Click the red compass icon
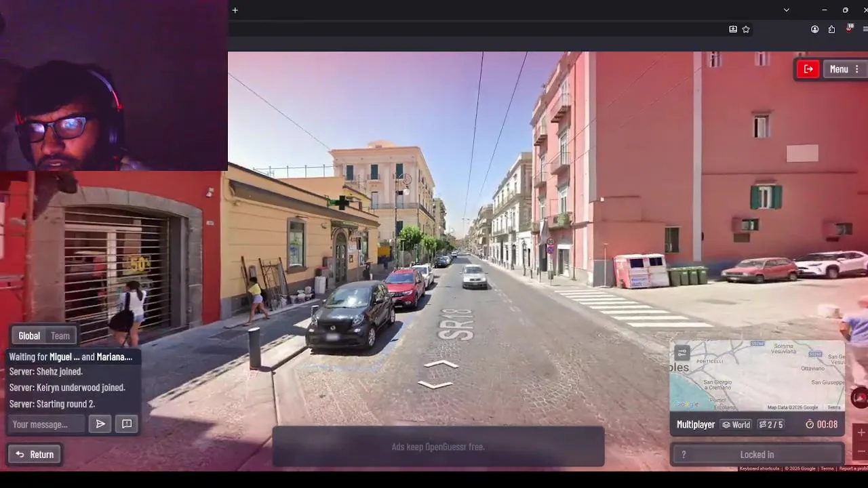 860,398
